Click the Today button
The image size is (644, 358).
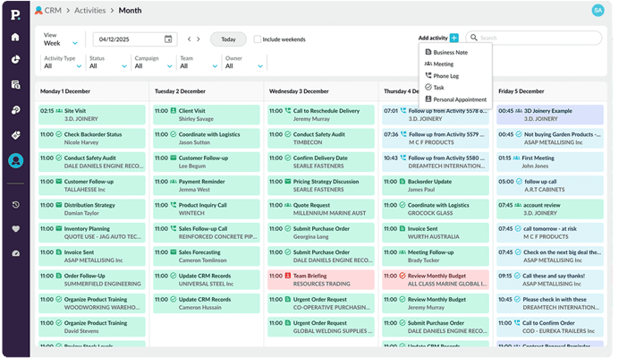[228, 39]
